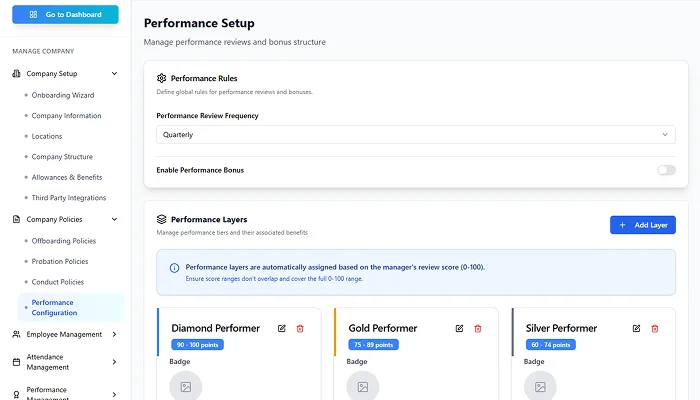Open the Onboarding Wizard page
This screenshot has height=400, width=700.
(62, 95)
